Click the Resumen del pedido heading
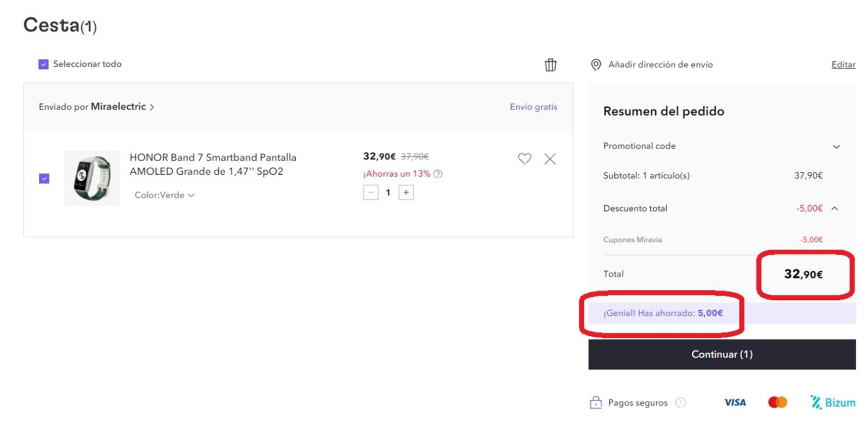Screen dimensions: 868x434 pyautogui.click(x=663, y=111)
